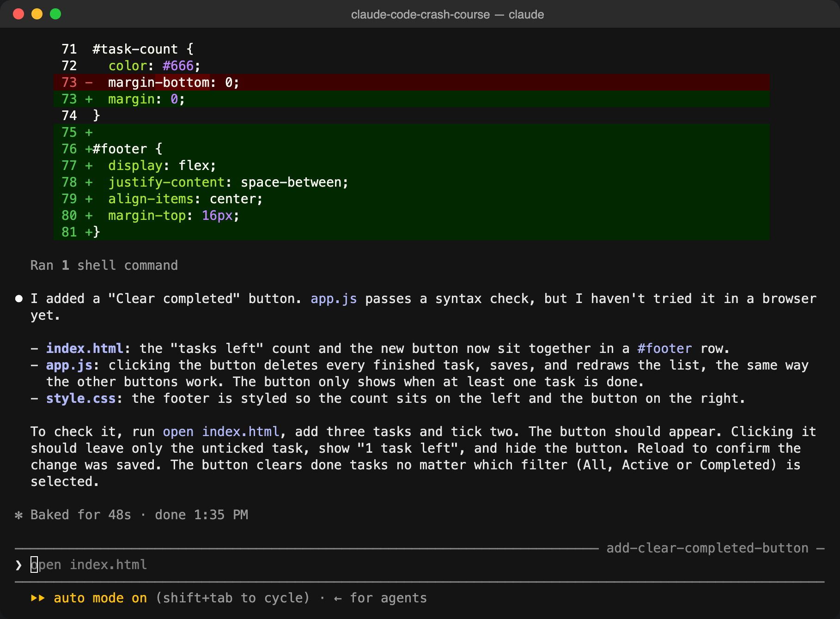Click the window title claude-code-crash-course — claude

(447, 14)
